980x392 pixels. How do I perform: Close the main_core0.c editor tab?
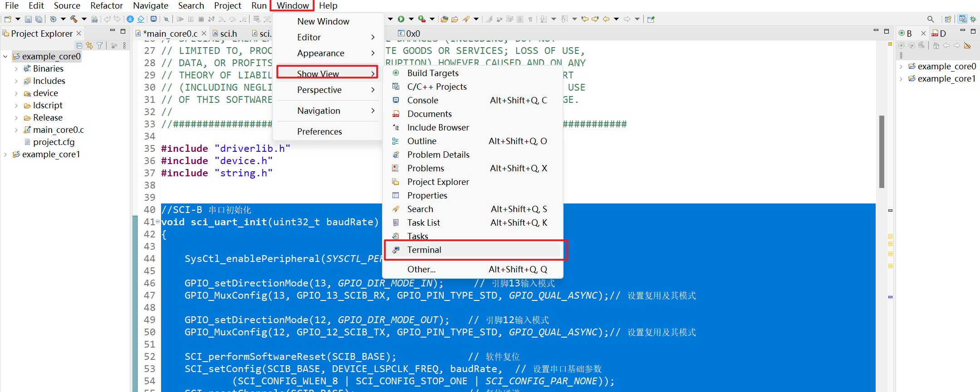point(204,34)
